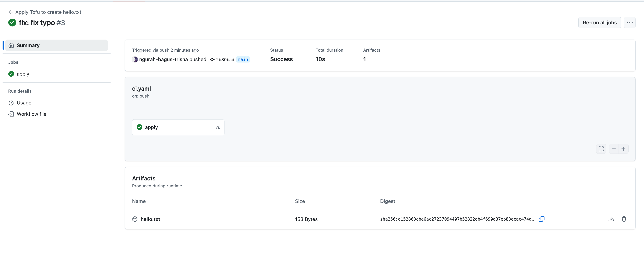The image size is (644, 256).
Task: Click the Apply Tofu to create hello.txt link
Action: tap(48, 12)
